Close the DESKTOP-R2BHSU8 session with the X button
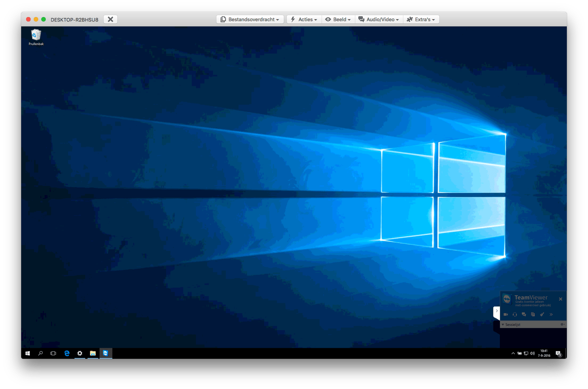588x389 pixels. pyautogui.click(x=110, y=19)
